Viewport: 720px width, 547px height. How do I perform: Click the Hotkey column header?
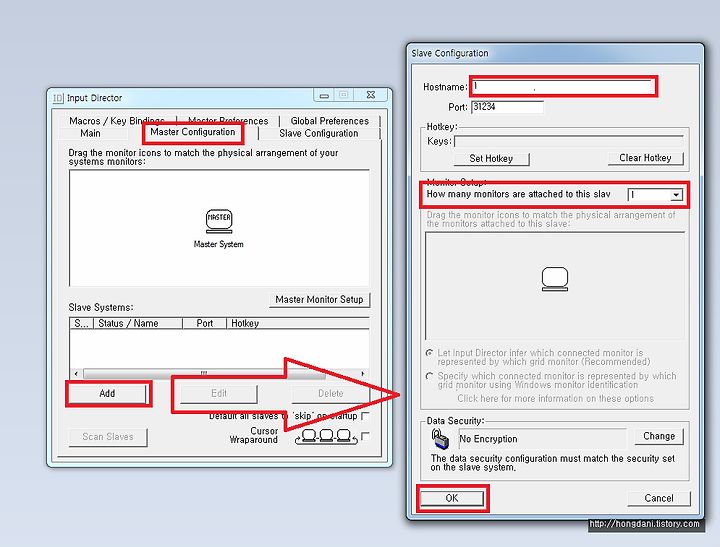[x=298, y=323]
